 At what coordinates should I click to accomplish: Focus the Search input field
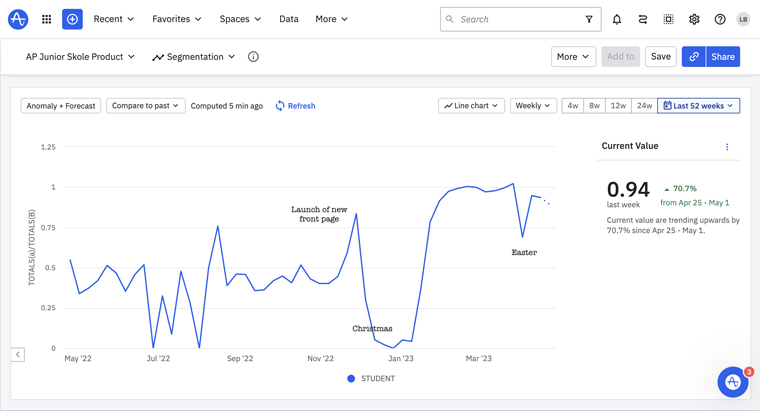pyautogui.click(x=521, y=19)
